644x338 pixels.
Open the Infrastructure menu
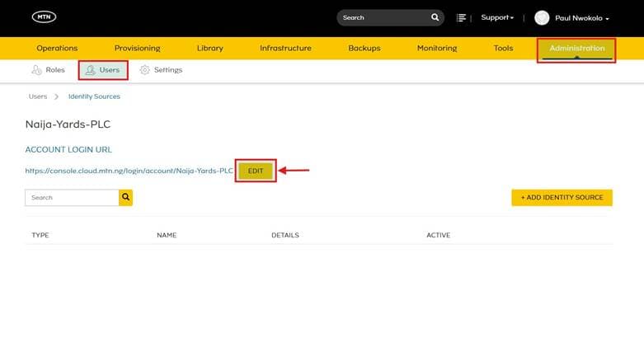point(285,48)
